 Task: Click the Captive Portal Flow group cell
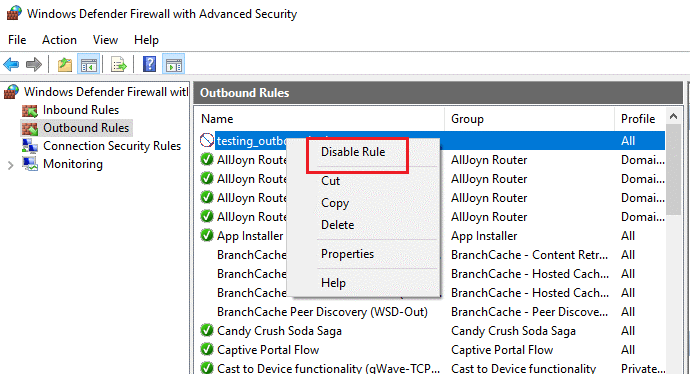point(502,349)
